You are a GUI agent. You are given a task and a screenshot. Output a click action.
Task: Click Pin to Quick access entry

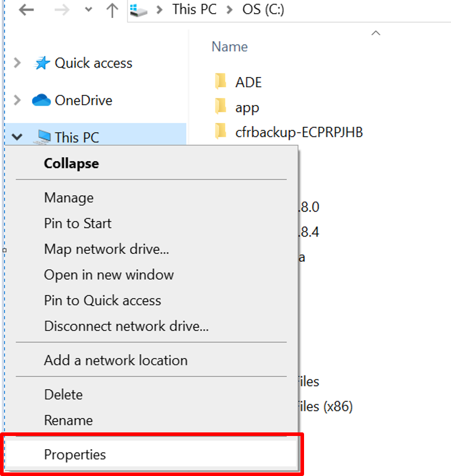point(102,300)
